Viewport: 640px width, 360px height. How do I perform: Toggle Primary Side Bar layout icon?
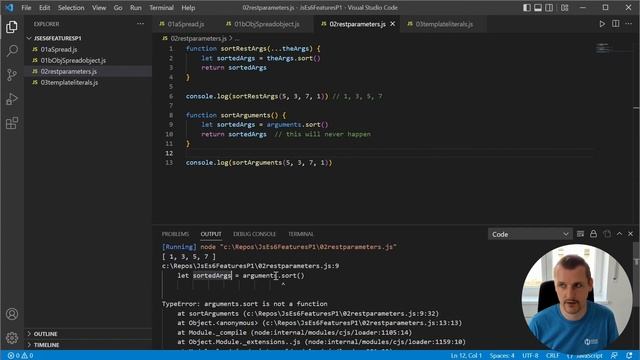click(x=527, y=8)
